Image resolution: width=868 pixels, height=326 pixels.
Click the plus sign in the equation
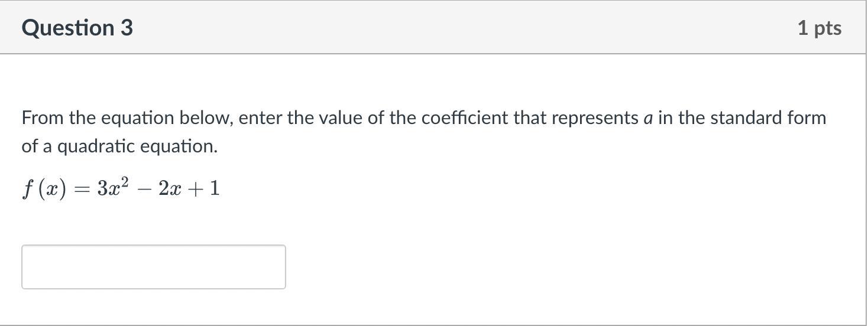pyautogui.click(x=194, y=190)
